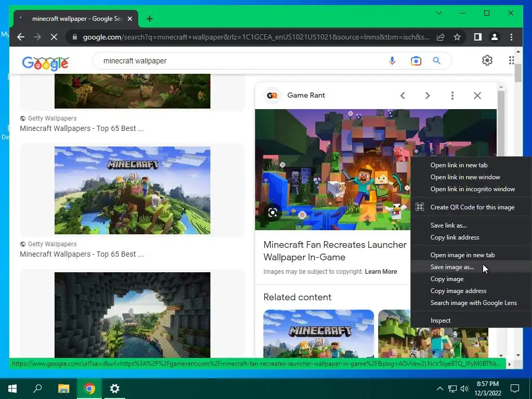Click Google Lens icon on preview image

coord(272,212)
